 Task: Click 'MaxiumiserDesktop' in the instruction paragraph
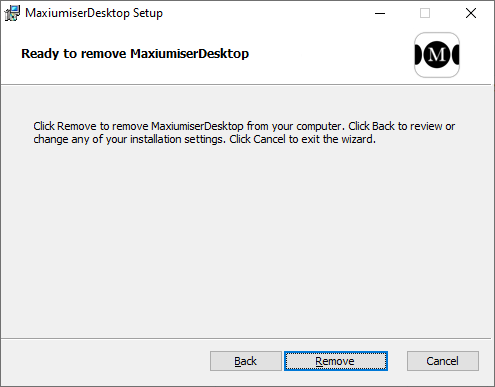tap(197, 126)
